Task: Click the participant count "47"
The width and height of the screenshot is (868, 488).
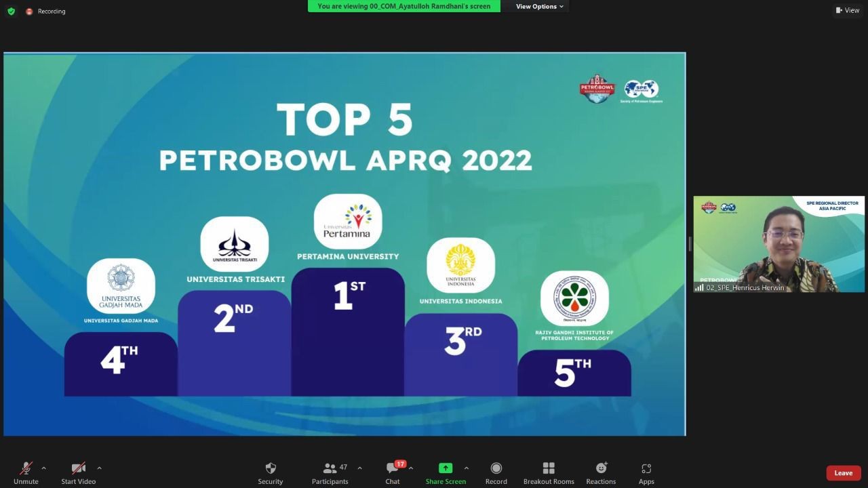Action: 344,467
